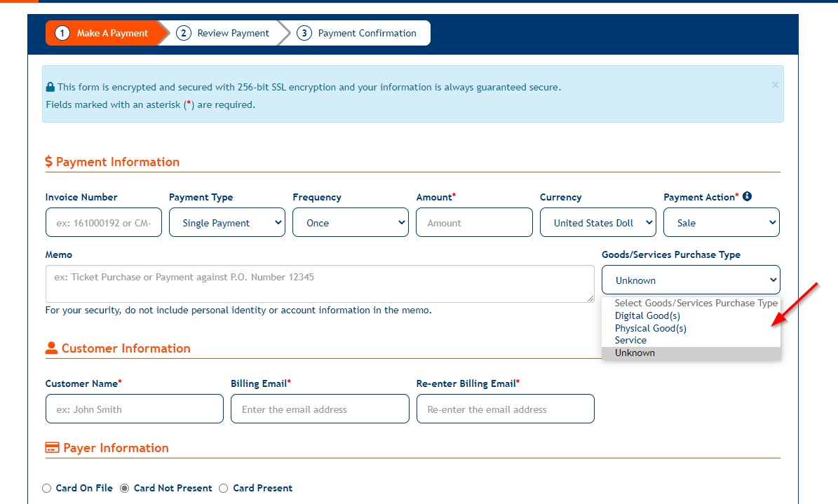Image resolution: width=838 pixels, height=504 pixels.
Task: Select the Card On File radio button
Action: point(47,488)
